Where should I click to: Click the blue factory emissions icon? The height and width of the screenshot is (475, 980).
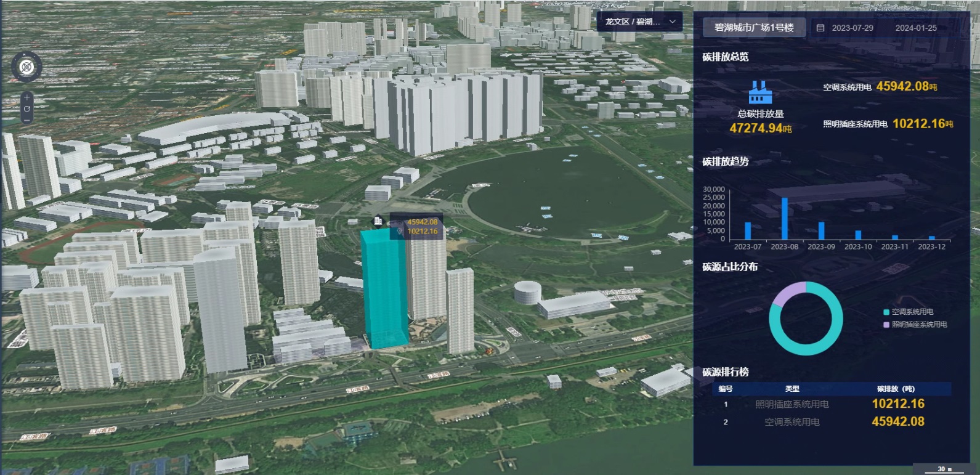760,93
